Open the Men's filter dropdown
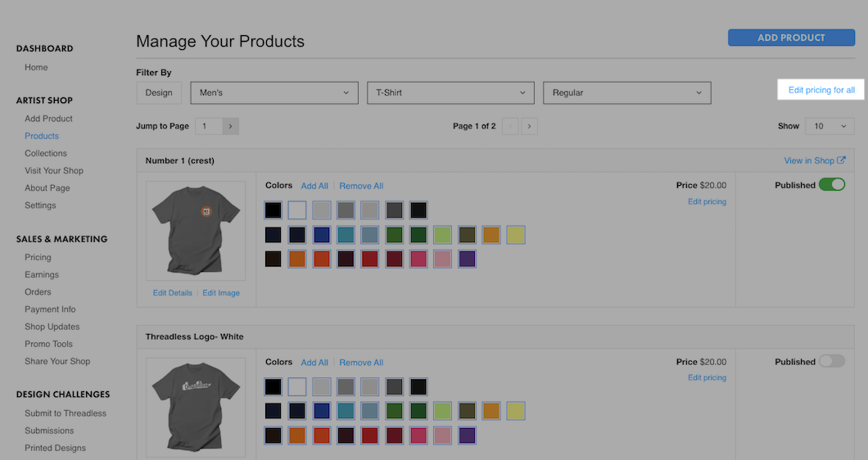Viewport: 868px width, 460px height. [x=274, y=93]
